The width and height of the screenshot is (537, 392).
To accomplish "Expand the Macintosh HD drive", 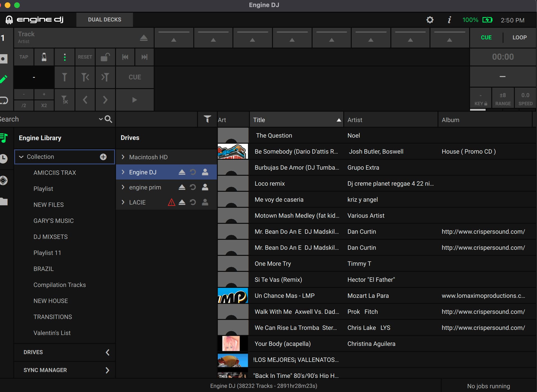I will coord(123,157).
